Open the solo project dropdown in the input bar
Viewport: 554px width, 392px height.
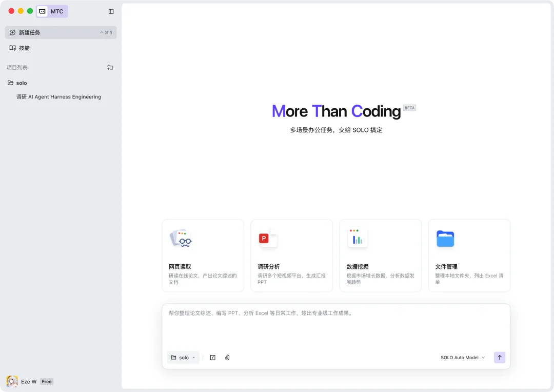click(183, 358)
